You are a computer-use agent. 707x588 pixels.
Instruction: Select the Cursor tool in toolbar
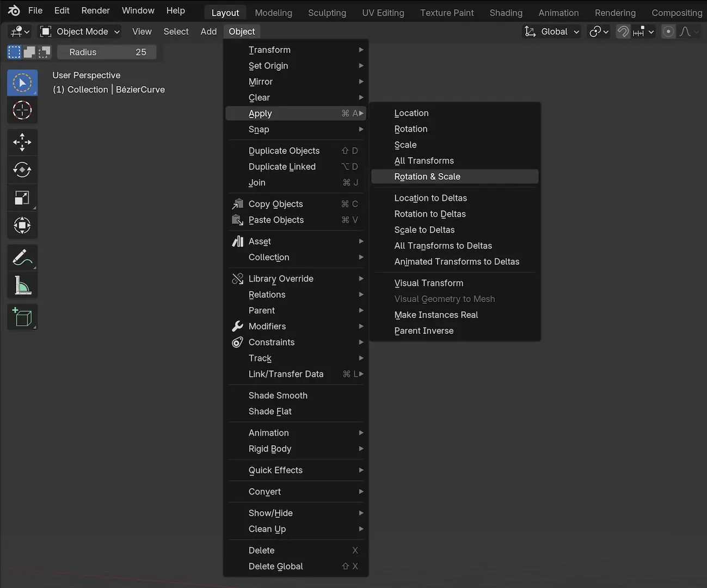pyautogui.click(x=22, y=111)
